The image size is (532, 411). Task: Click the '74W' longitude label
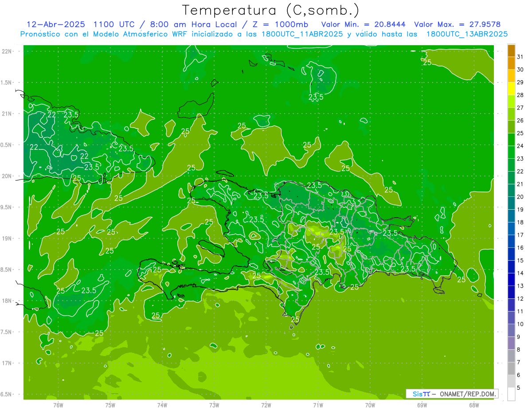[162, 405]
